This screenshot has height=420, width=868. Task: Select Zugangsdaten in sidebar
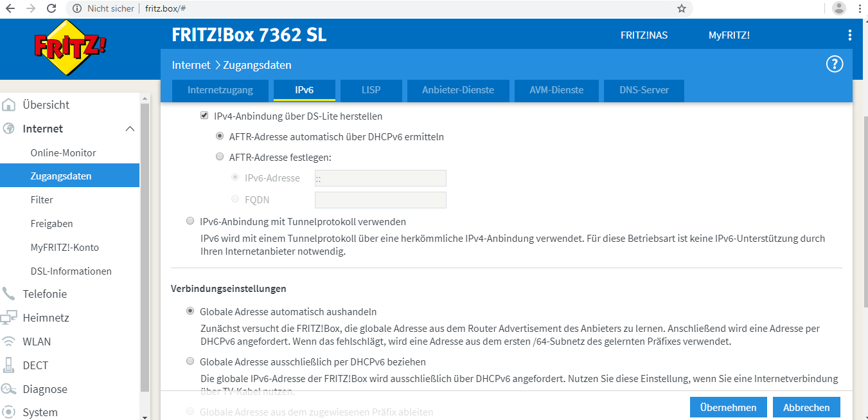pyautogui.click(x=69, y=176)
